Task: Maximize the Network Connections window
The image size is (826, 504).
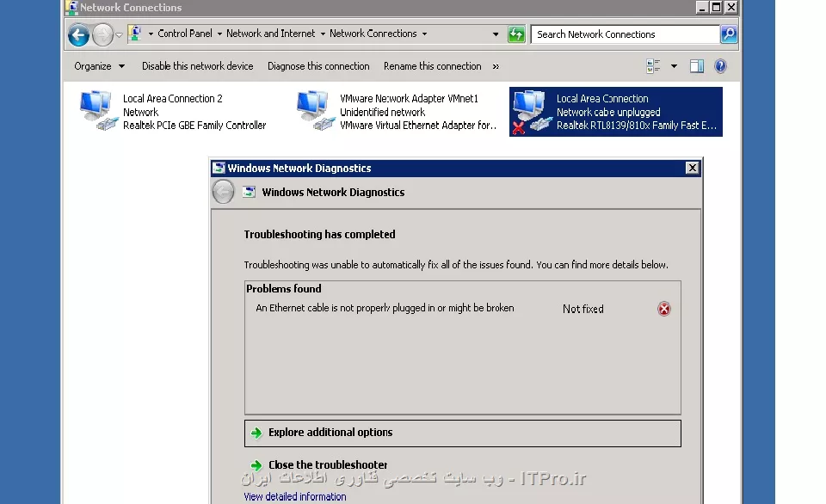Action: [716, 8]
